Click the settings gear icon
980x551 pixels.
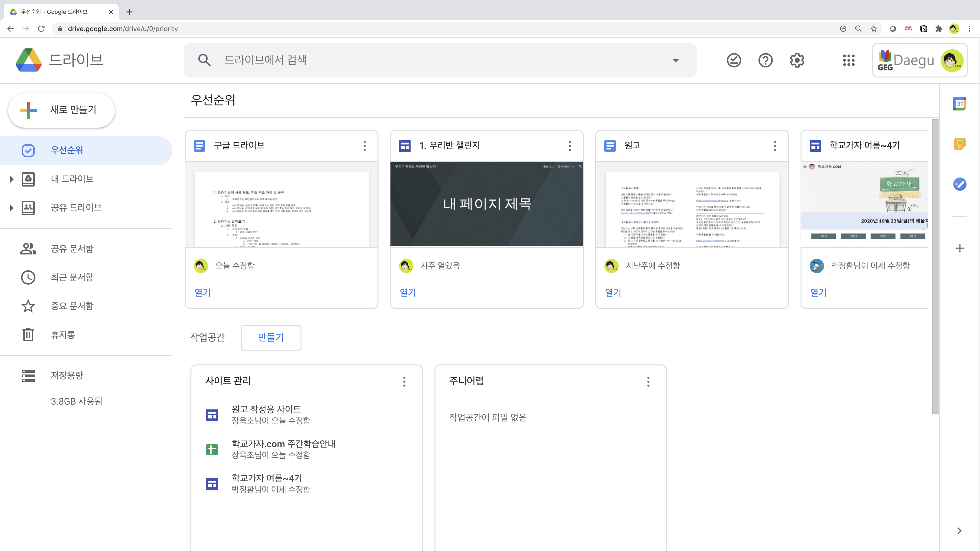pos(797,60)
